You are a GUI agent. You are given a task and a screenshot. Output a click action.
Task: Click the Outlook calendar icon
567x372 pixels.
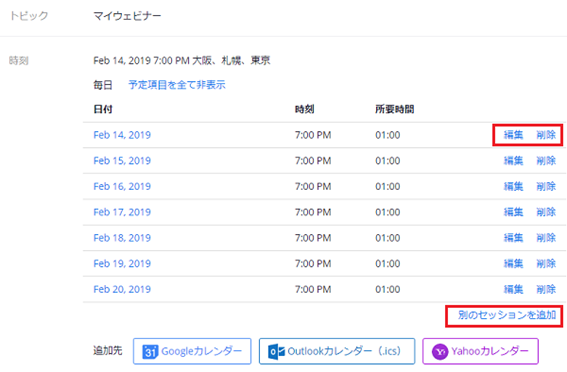[276, 351]
